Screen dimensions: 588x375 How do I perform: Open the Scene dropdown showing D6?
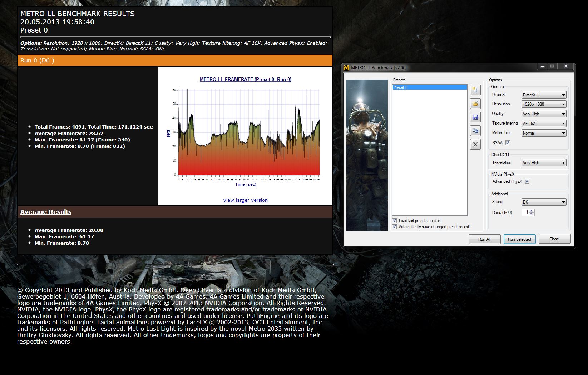pyautogui.click(x=544, y=202)
